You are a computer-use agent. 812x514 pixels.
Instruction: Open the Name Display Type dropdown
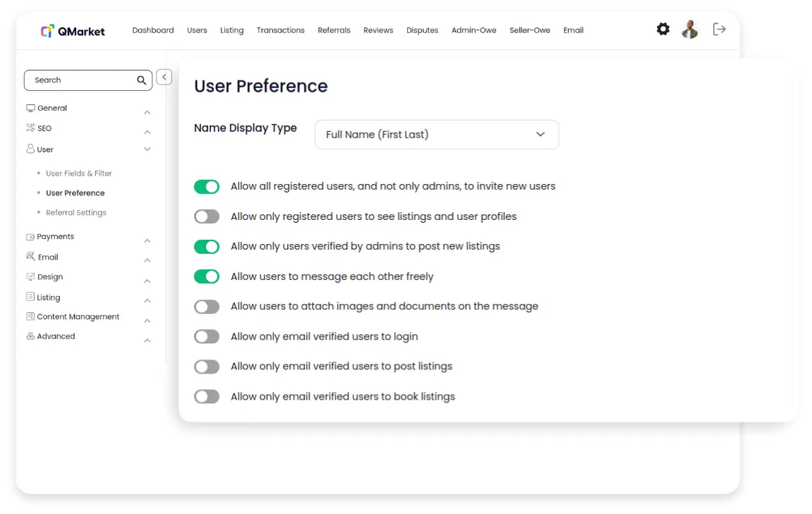436,135
